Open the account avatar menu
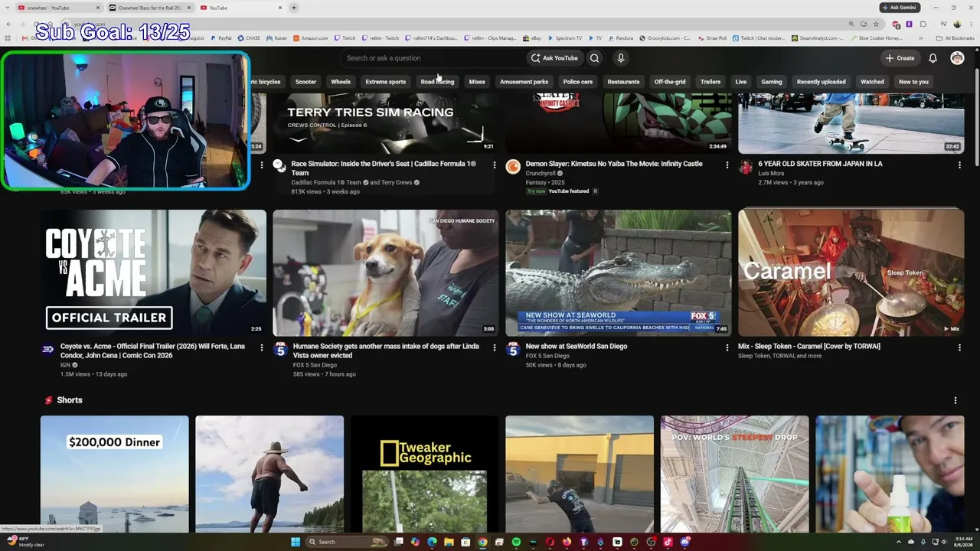980x551 pixels. [957, 58]
